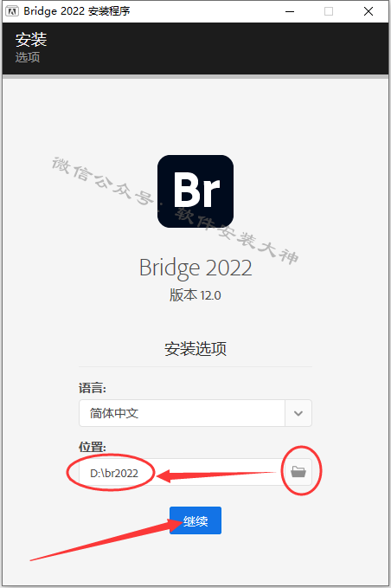Click the disabled maximize window button
Image resolution: width=391 pixels, height=588 pixels.
(329, 11)
